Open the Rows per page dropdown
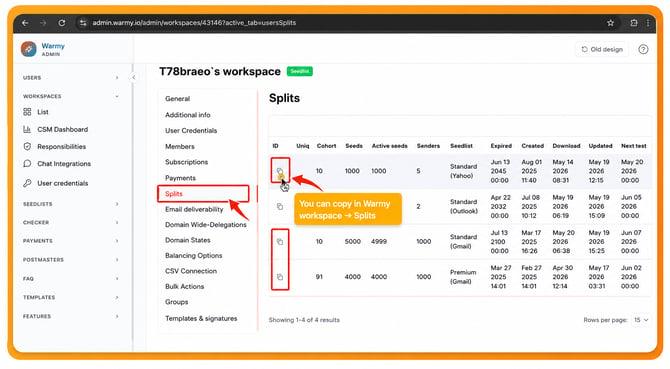 [x=641, y=320]
